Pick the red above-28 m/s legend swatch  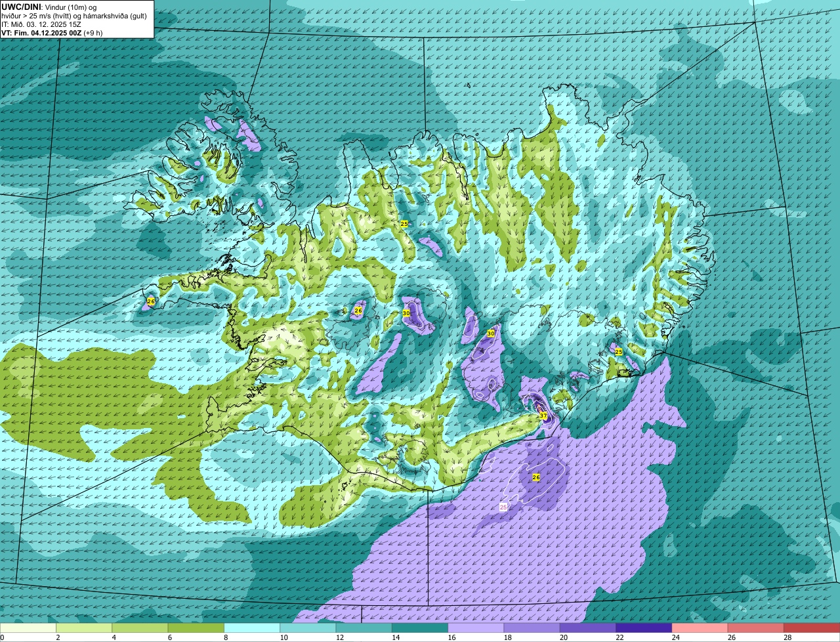coord(812,628)
